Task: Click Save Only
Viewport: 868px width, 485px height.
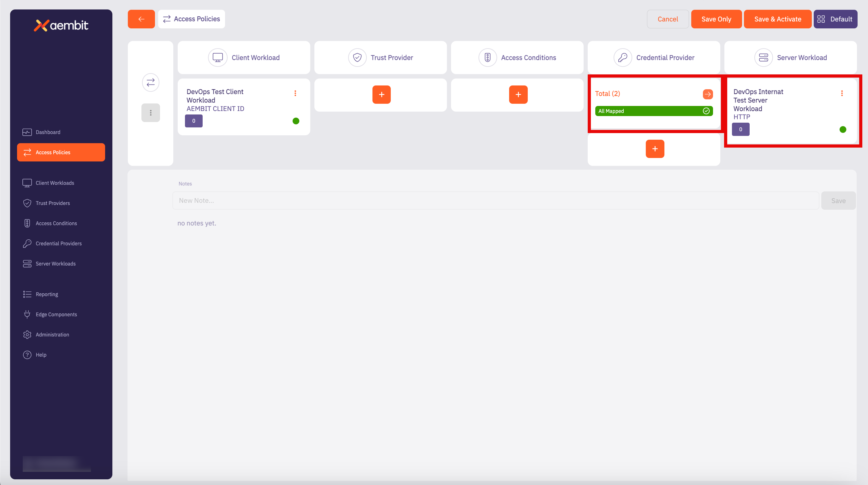Action: (x=716, y=19)
